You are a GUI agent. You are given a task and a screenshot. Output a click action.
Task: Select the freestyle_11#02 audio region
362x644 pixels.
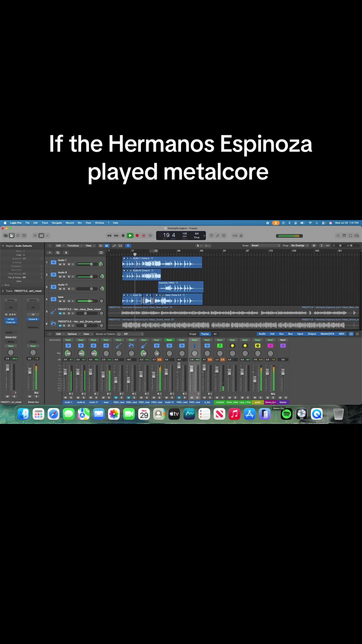point(181,287)
